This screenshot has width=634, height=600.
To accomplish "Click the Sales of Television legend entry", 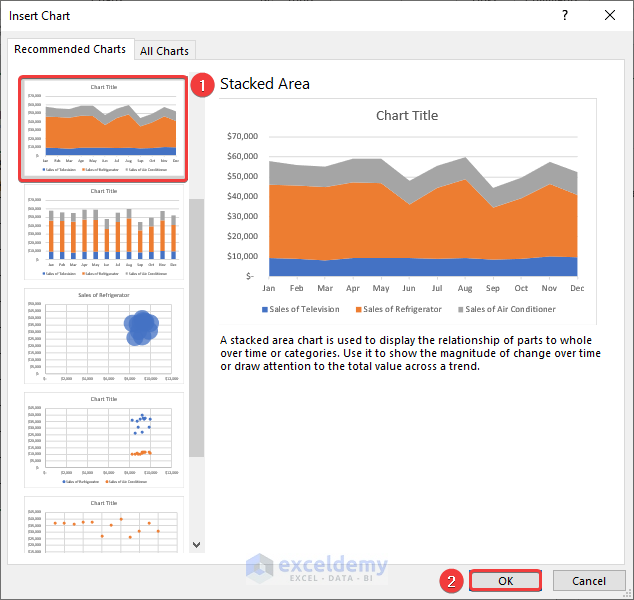I will point(301,309).
